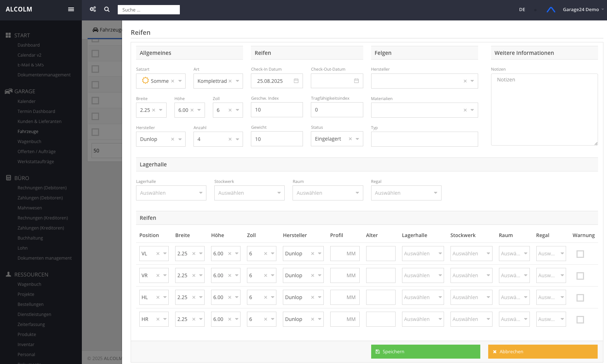This screenshot has width=607, height=364.
Task: Tick the Warnung checkbox for HL tire
Action: [580, 298]
